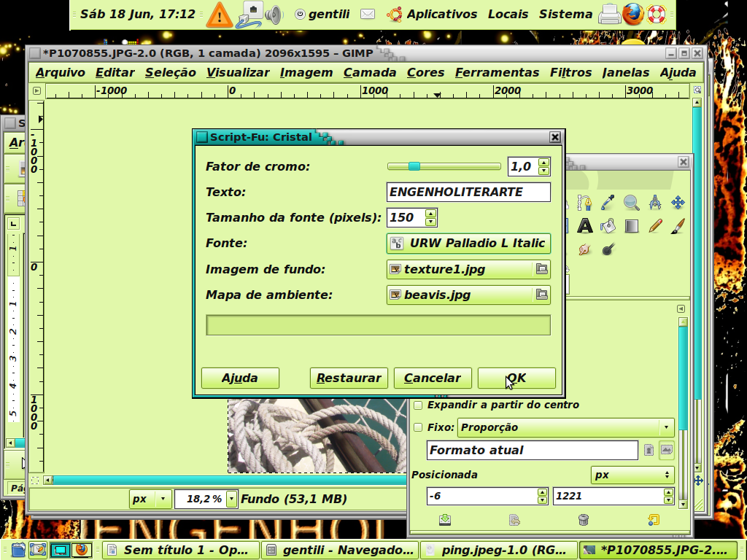Switch to 'Sem título 1' taskbar window
Screen dimensions: 747x560
pyautogui.click(x=180, y=550)
